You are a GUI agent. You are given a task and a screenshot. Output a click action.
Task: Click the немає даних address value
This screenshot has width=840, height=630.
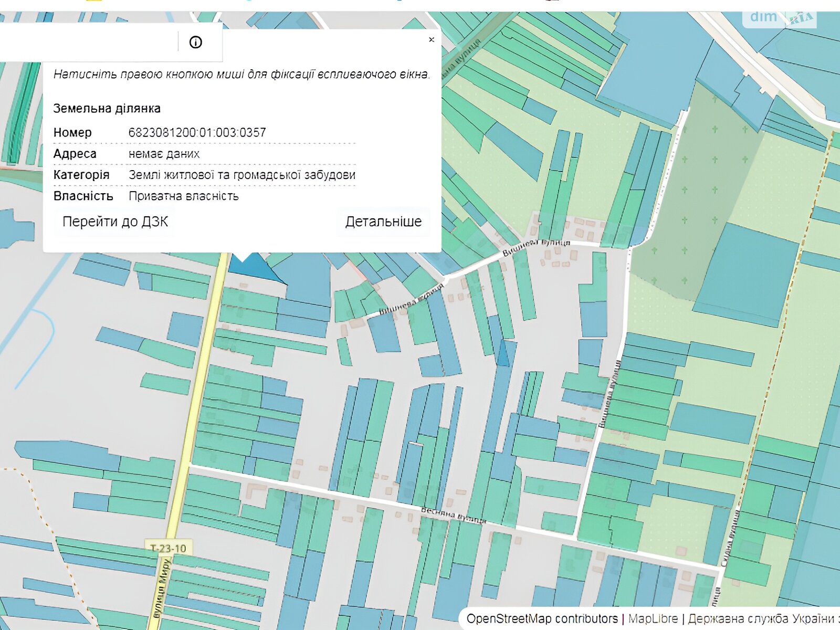pos(164,154)
